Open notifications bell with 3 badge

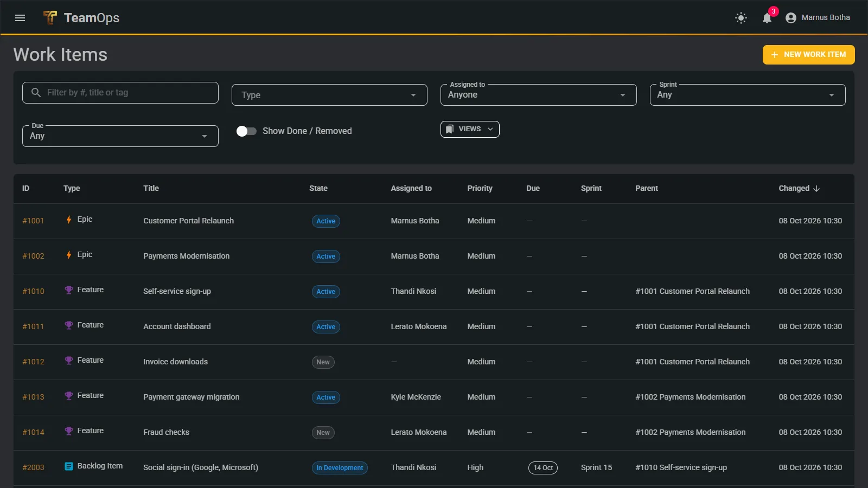pos(767,18)
